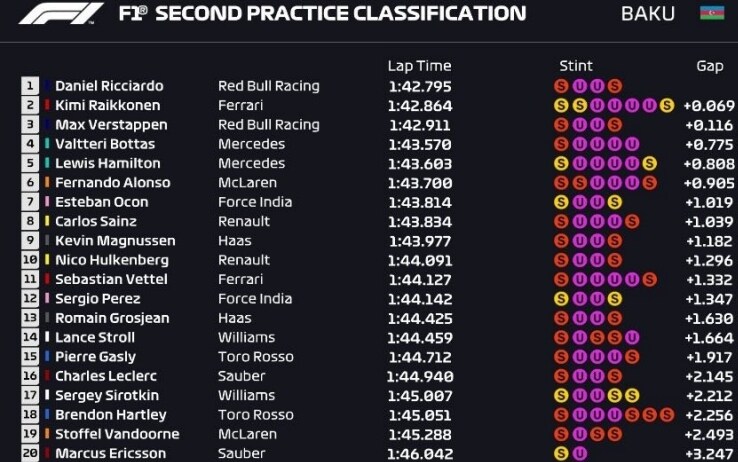Click the position 1 number badge
Viewport: 738px width, 462px height.
tap(30, 86)
